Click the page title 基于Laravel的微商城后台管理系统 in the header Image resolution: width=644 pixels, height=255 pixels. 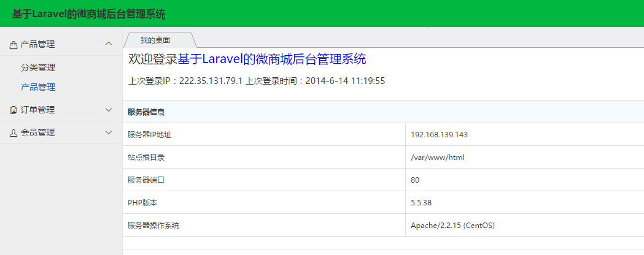pyautogui.click(x=89, y=14)
